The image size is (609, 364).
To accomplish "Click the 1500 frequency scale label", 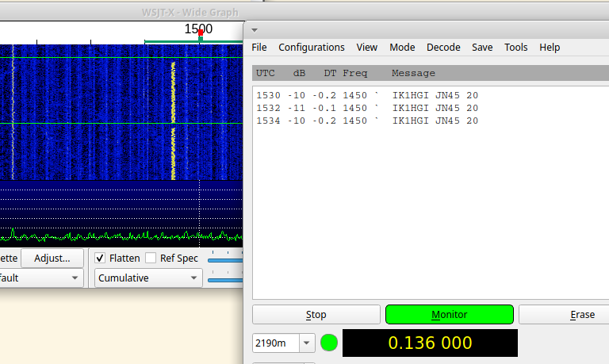I will click(x=198, y=29).
